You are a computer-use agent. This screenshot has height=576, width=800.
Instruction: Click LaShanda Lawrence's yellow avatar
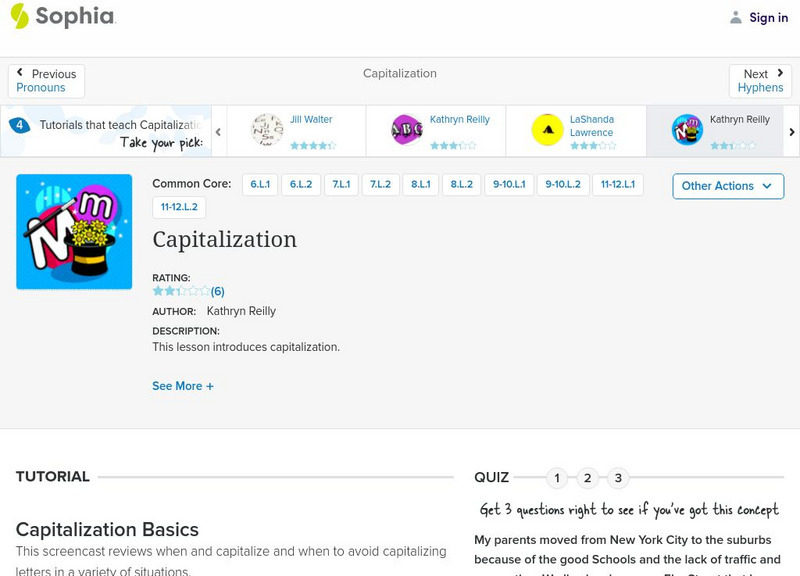[x=547, y=130]
